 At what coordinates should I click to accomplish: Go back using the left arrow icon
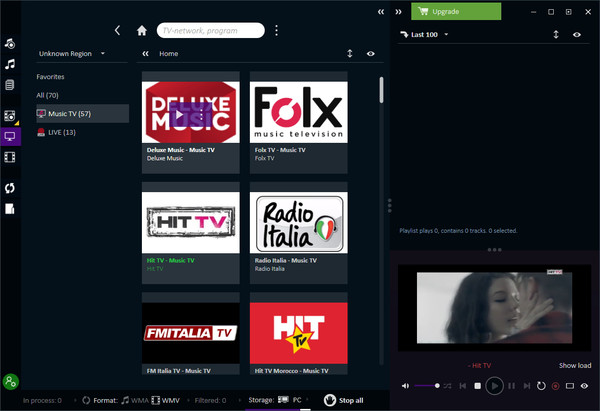coord(118,31)
